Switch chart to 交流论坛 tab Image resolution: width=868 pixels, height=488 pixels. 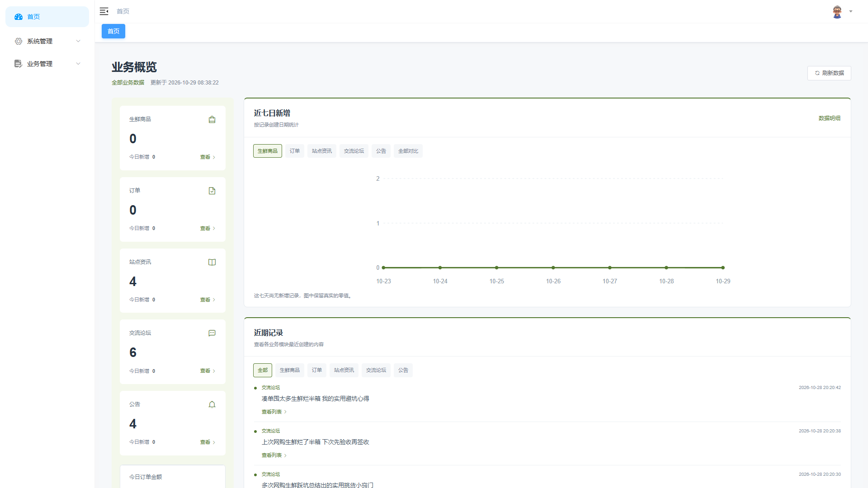354,151
